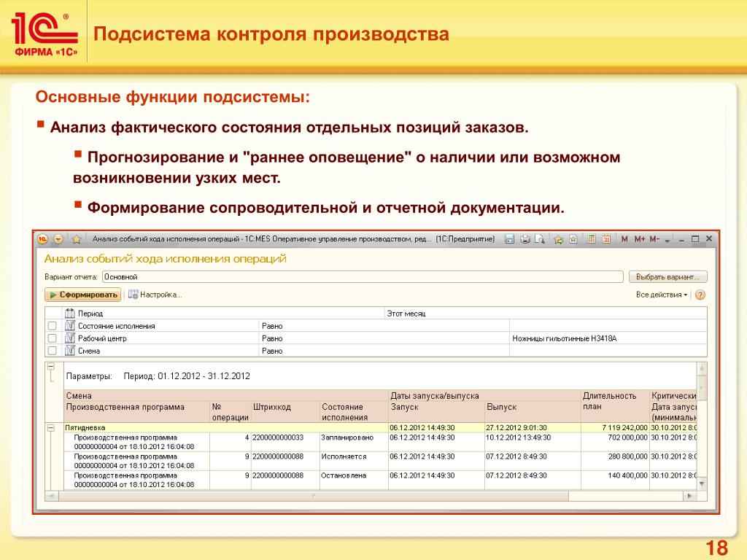Click Равно in Смена row
This screenshot has width=747, height=560.
tap(272, 351)
